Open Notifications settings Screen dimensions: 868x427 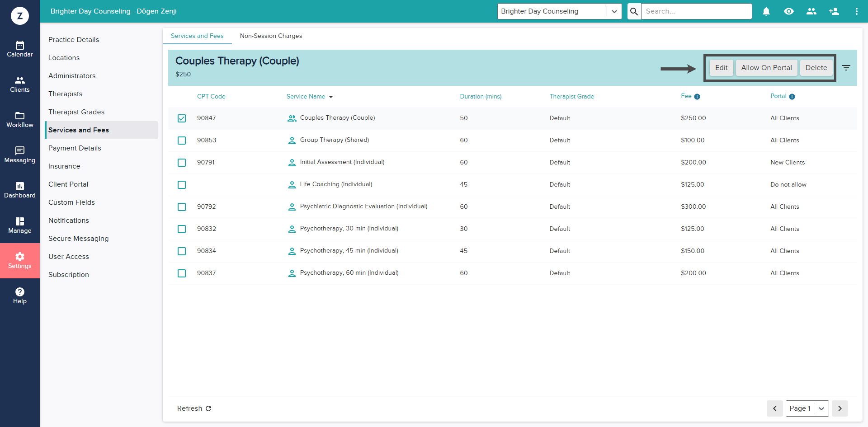(69, 221)
